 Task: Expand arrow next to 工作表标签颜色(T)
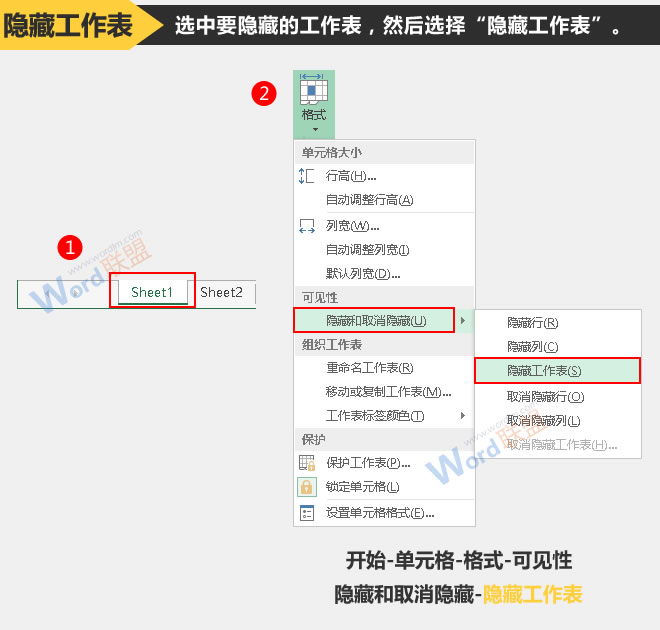463,416
